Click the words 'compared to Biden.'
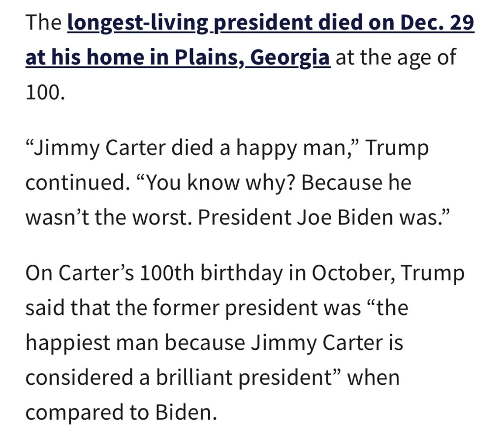This screenshot has height=436, width=504. pos(121,412)
